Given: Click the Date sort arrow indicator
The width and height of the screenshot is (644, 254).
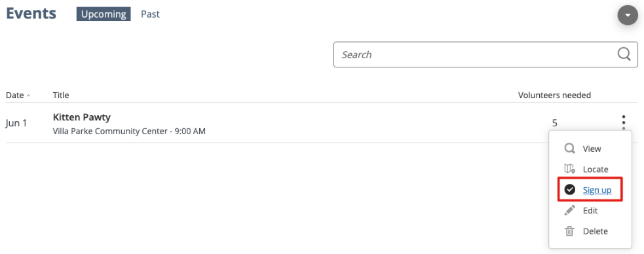Looking at the screenshot, I should 28,96.
